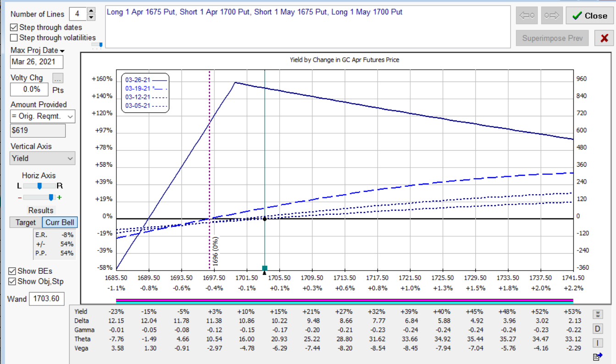Click the 'Delta' row label in table
This screenshot has width=616, height=364.
(82, 321)
